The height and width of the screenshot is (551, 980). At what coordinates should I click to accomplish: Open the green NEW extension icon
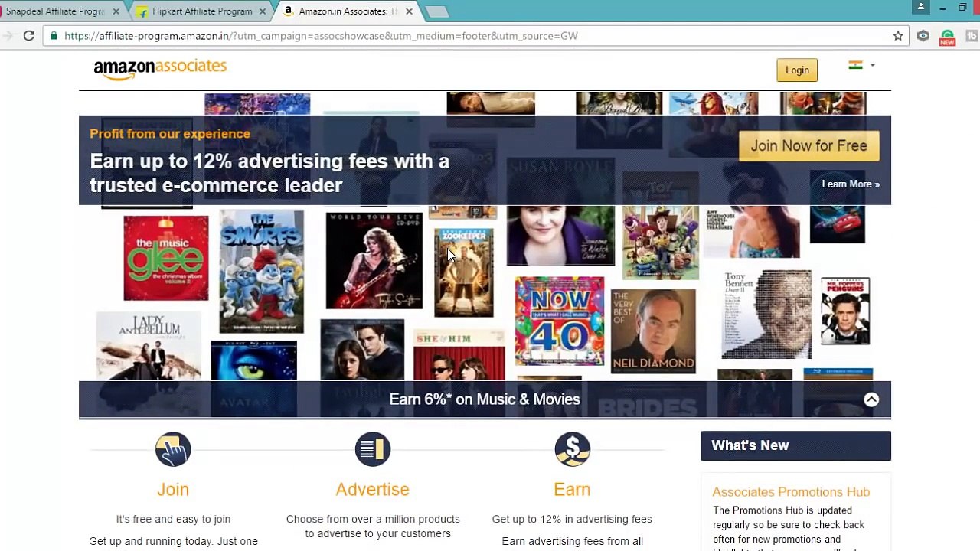pyautogui.click(x=948, y=37)
